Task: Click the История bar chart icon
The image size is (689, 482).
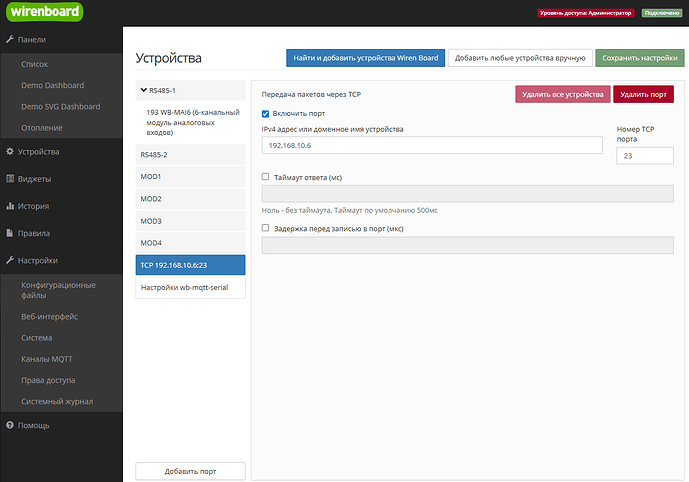Action: 10,206
